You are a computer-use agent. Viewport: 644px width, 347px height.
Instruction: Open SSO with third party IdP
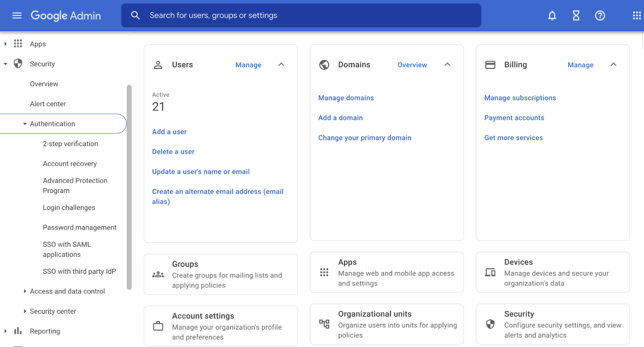pos(79,271)
